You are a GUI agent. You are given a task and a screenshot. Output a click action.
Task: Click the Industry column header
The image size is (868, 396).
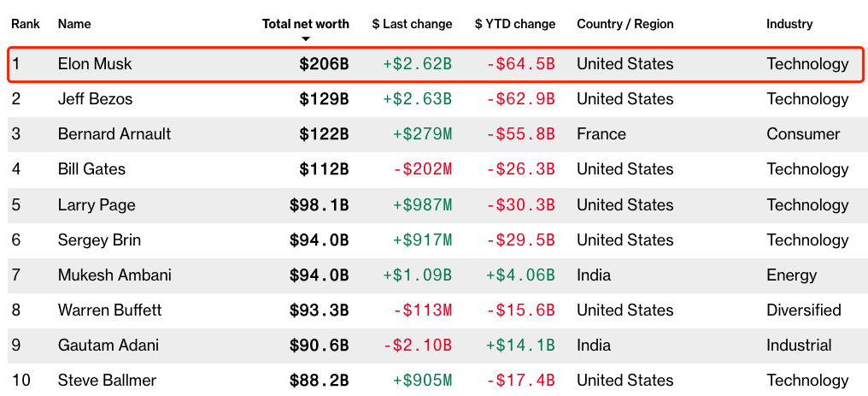click(789, 24)
